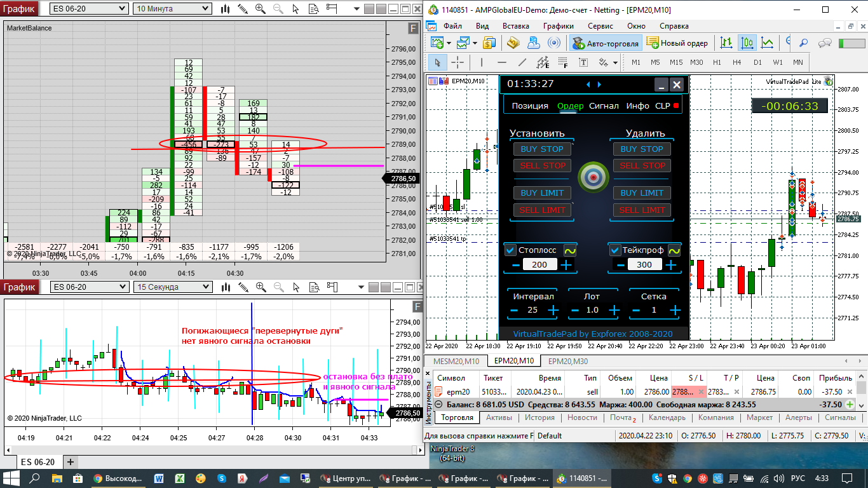868x488 pixels.
Task: Toggle yellow wave button next to Тейкпроф
Action: [x=674, y=250]
